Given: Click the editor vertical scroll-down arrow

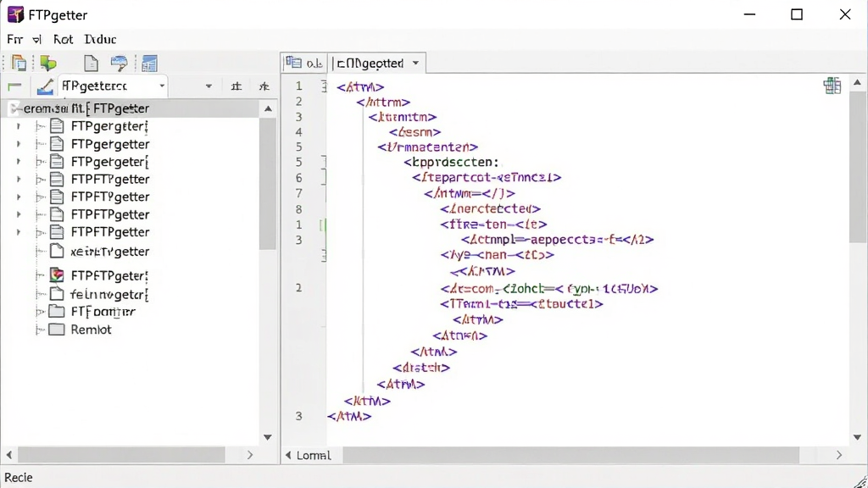Looking at the screenshot, I should click(x=858, y=437).
